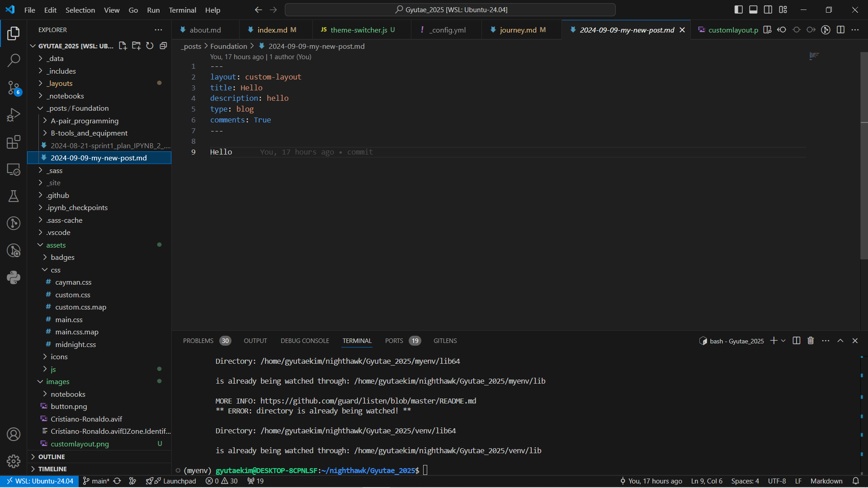Toggle bottom panel visibility
868x488 pixels.
(x=753, y=9)
